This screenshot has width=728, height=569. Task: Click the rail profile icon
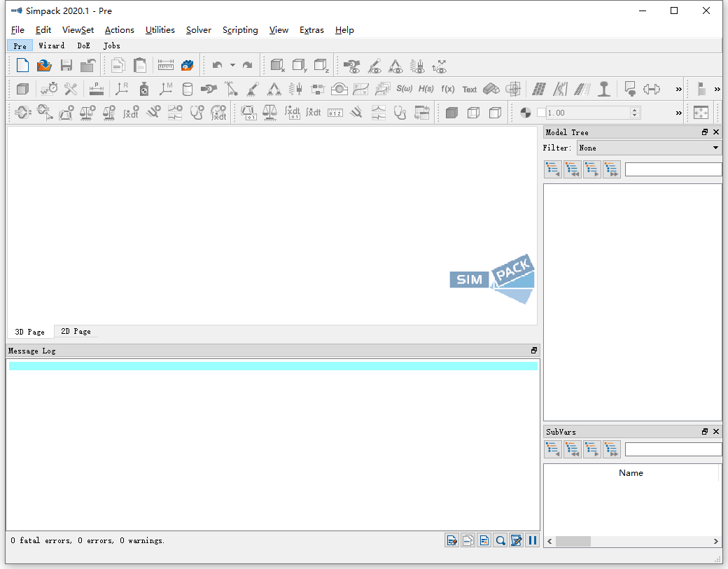(603, 89)
